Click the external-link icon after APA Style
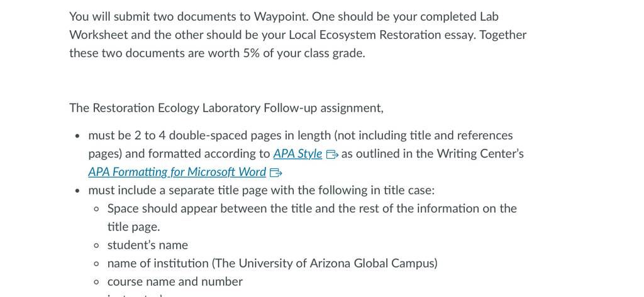The image size is (644, 297). tap(332, 154)
